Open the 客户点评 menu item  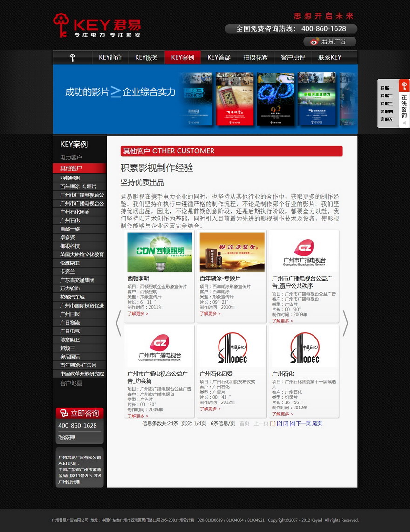pyautogui.click(x=293, y=57)
